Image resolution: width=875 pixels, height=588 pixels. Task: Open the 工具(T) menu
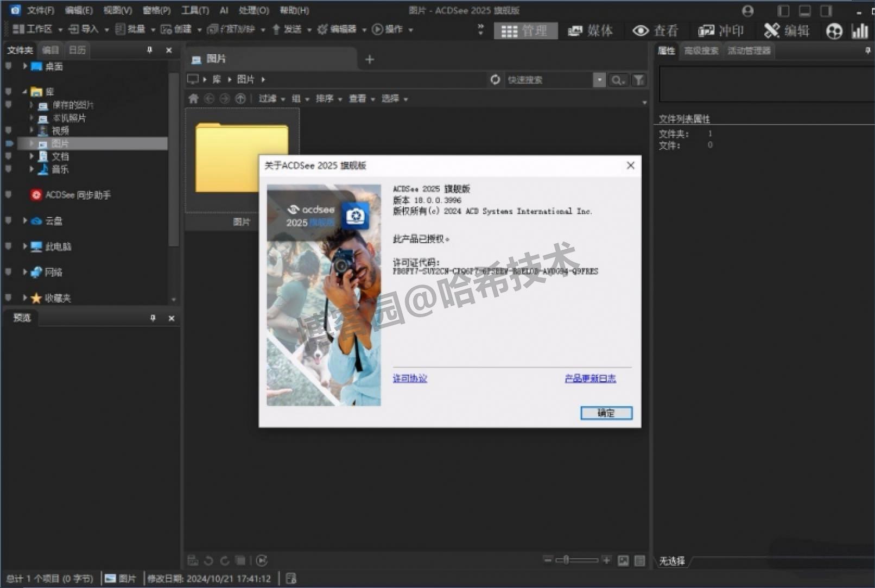coord(194,10)
